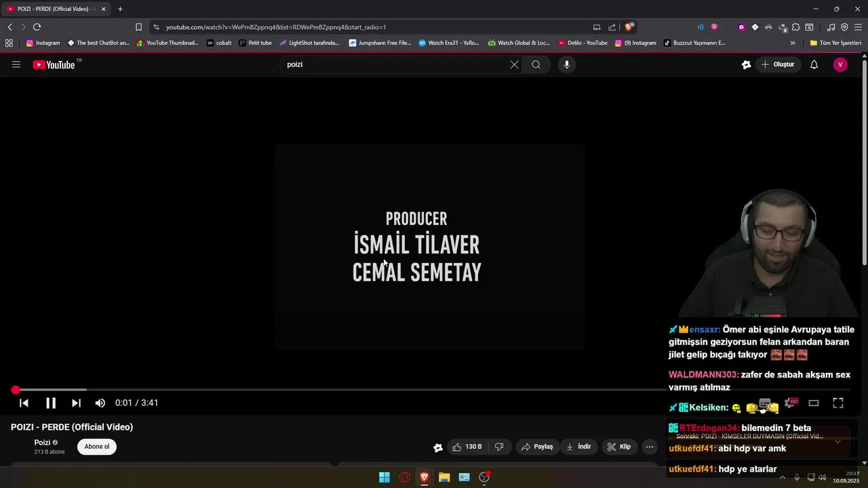Image resolution: width=868 pixels, height=488 pixels.
Task: Open the Oluştur create button
Action: click(777, 64)
